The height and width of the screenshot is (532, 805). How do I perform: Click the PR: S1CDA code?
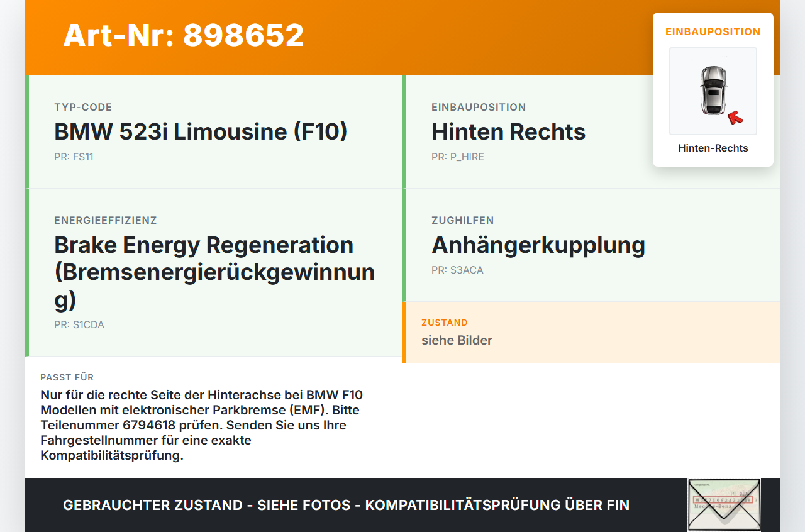(79, 325)
